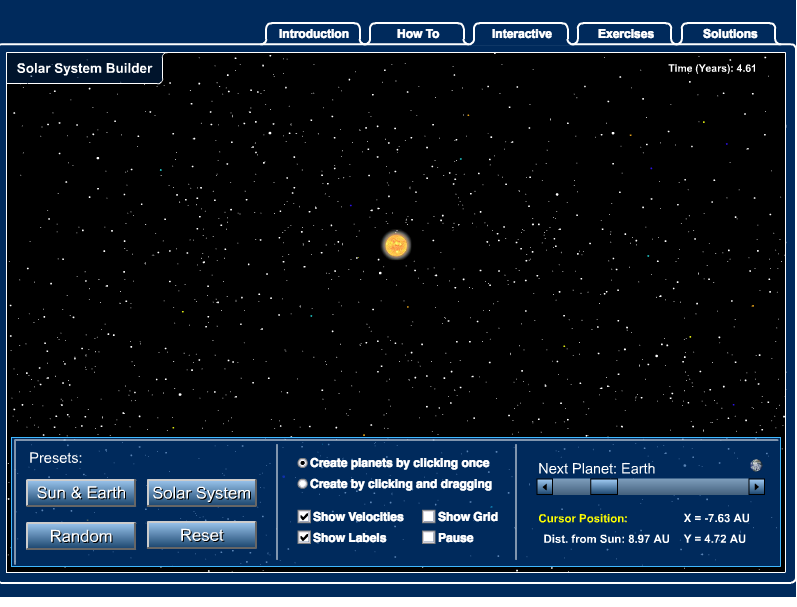Check the Pause checkbox

pos(428,538)
